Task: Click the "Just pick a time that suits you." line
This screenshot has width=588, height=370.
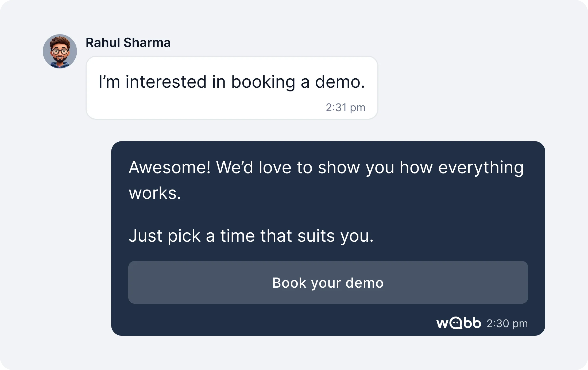Action: 251,236
